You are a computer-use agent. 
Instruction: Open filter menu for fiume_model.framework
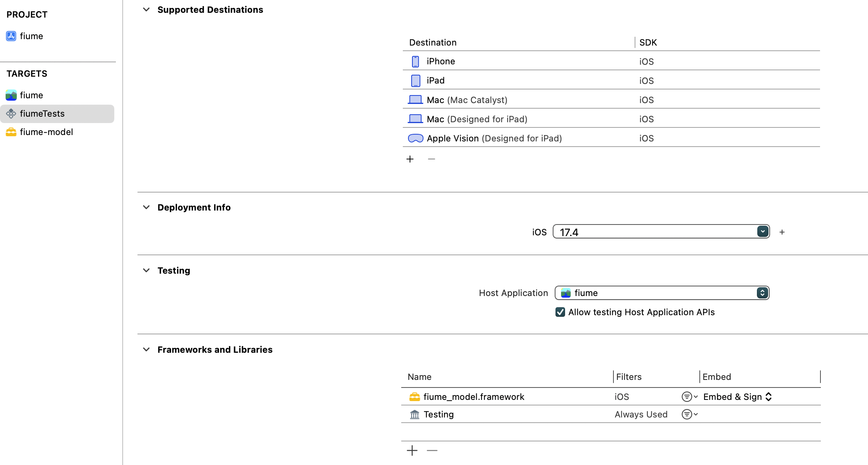point(690,397)
